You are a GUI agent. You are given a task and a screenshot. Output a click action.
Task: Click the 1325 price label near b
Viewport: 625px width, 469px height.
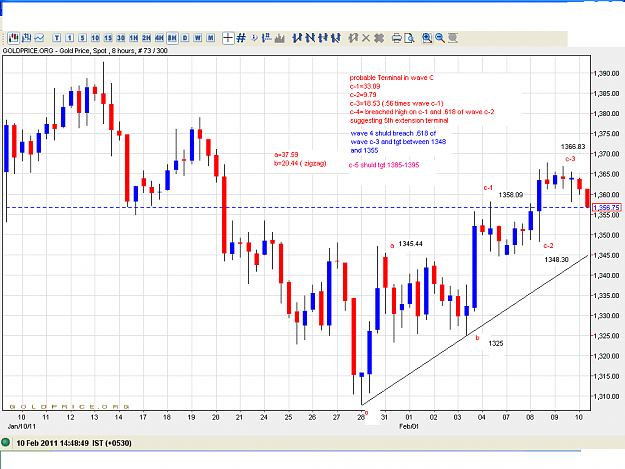click(496, 343)
